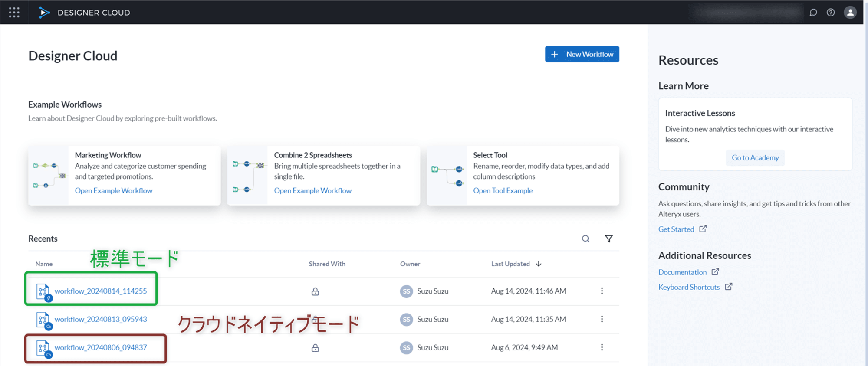This screenshot has height=366, width=868.
Task: Open the Recents filter funnel icon
Action: [x=609, y=239]
